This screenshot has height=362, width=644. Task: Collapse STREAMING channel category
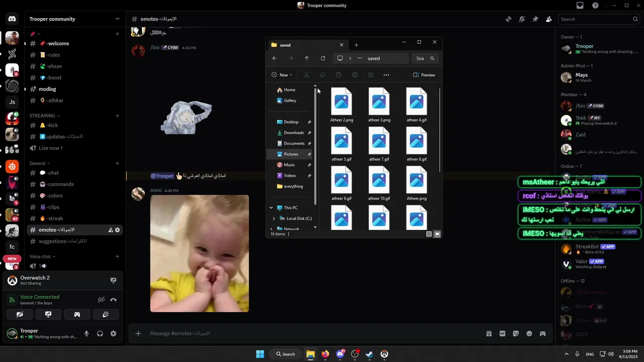pos(44,116)
